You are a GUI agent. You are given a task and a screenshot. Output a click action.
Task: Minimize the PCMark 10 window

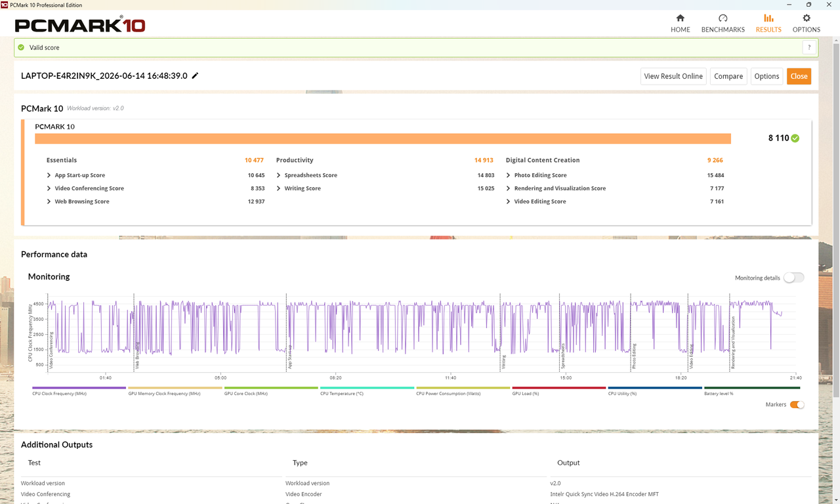coord(790,5)
